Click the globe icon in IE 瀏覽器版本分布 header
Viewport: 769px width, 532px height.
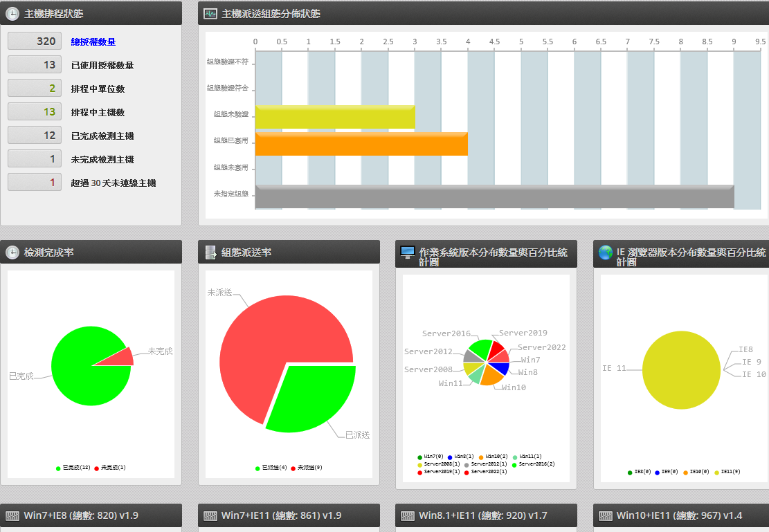point(606,253)
